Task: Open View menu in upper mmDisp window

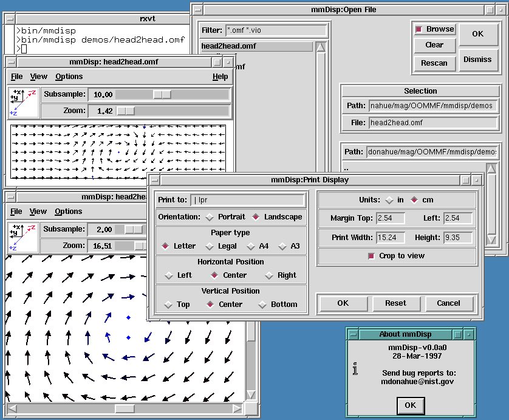Action: point(39,77)
